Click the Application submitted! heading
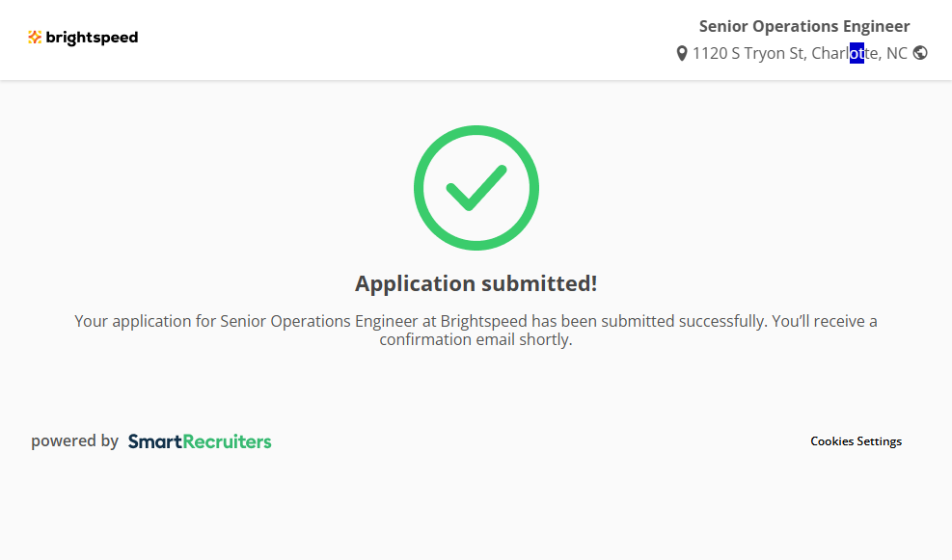Image resolution: width=952 pixels, height=560 pixels. click(476, 283)
